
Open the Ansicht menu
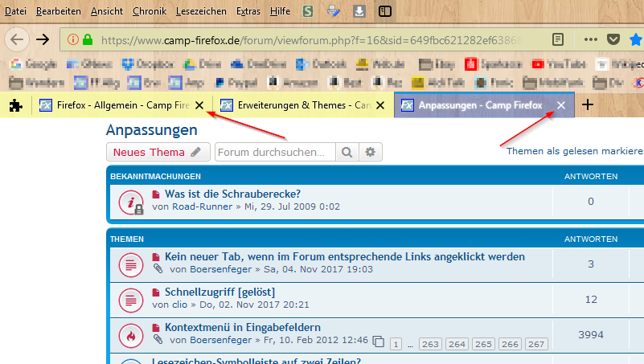coord(107,11)
